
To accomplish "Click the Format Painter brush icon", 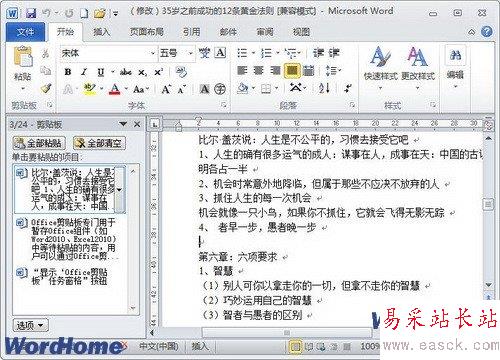I will pos(46,88).
